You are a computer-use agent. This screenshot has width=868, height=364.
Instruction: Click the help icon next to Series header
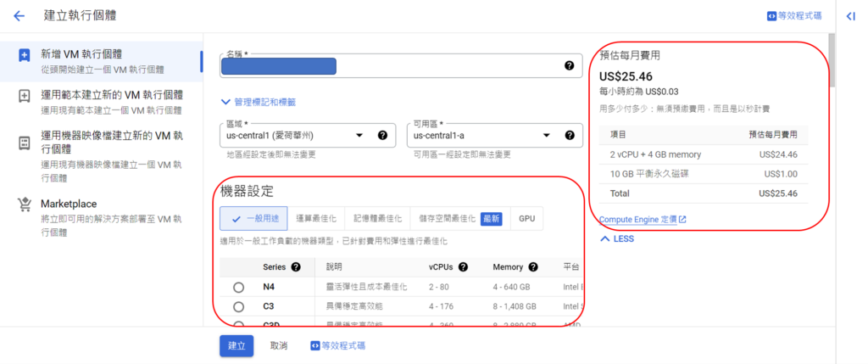(296, 267)
